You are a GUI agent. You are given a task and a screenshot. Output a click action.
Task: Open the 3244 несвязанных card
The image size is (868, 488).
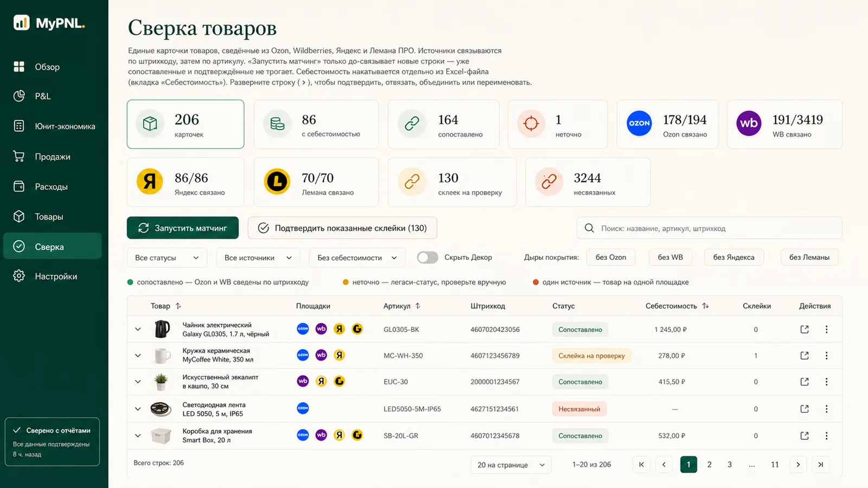point(588,182)
